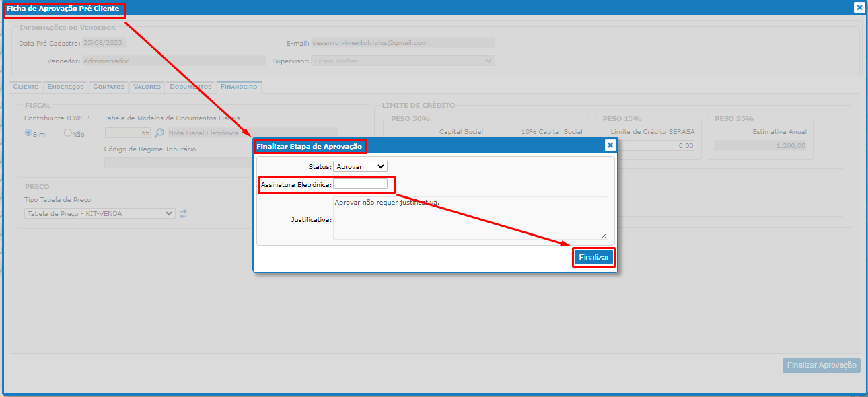Screen dimensions: 868x397
Task: Click the Finalizar Aprovação button
Action: [x=822, y=365]
